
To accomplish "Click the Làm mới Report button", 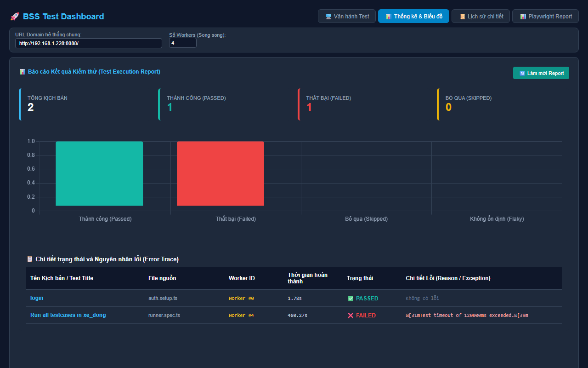I will tap(541, 73).
